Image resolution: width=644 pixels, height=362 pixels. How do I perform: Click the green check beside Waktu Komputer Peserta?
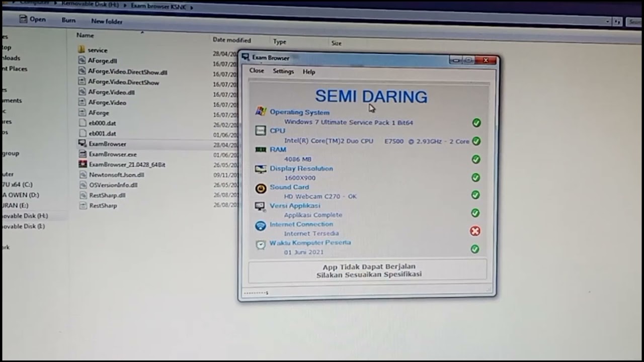(474, 249)
